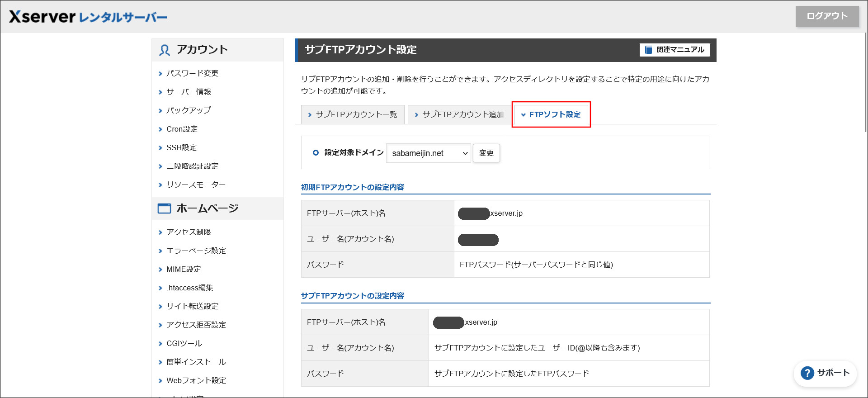868x398 pixels.
Task: Click the 変更 button
Action: [x=486, y=153]
